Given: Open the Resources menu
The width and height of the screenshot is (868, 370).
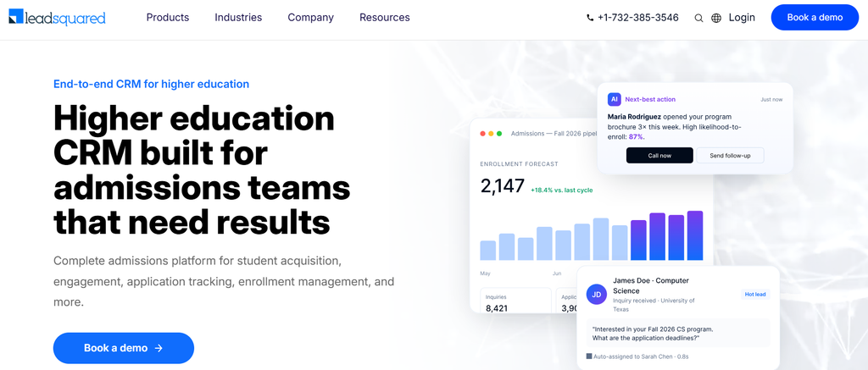Looking at the screenshot, I should (x=385, y=18).
